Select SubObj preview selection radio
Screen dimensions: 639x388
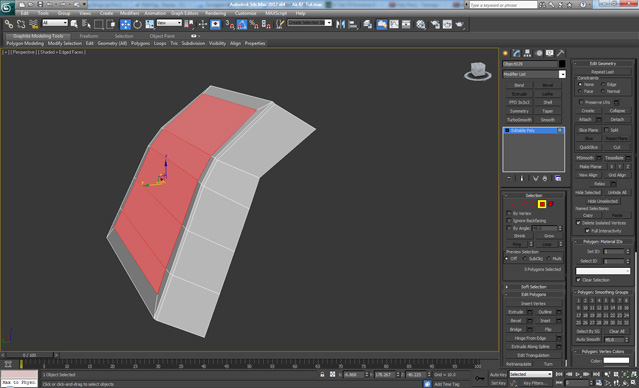(524, 259)
